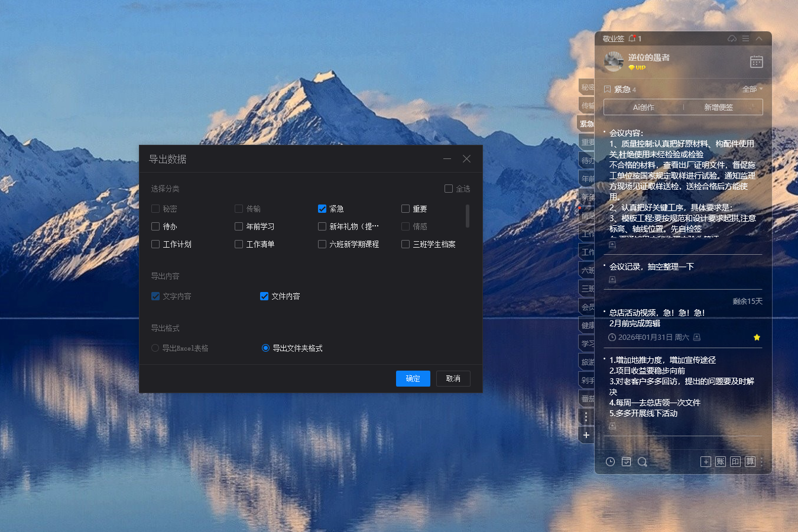The width and height of the screenshot is (798, 532).
Task: Switch to the 待办 sidebar tab
Action: [586, 160]
